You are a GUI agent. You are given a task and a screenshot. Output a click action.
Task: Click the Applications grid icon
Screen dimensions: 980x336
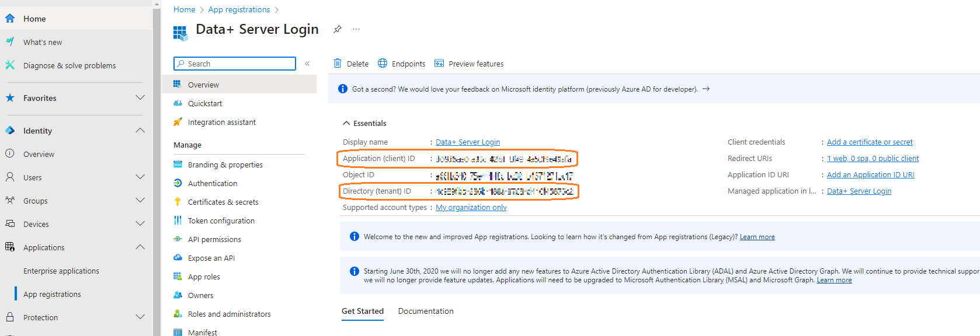[x=10, y=247]
